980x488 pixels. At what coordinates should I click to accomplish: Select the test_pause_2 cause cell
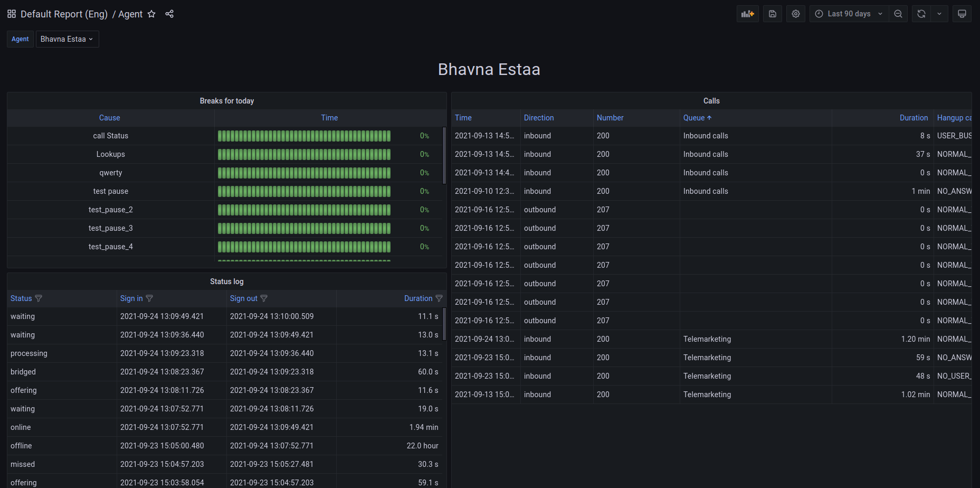click(x=111, y=210)
